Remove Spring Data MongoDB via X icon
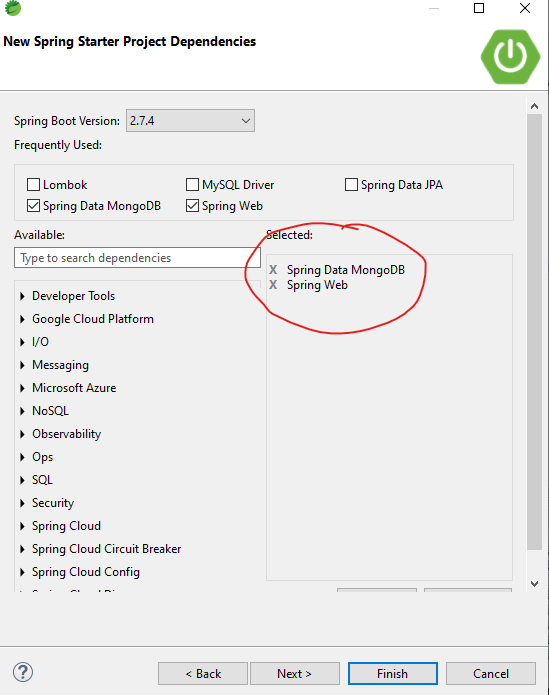 tap(273, 269)
